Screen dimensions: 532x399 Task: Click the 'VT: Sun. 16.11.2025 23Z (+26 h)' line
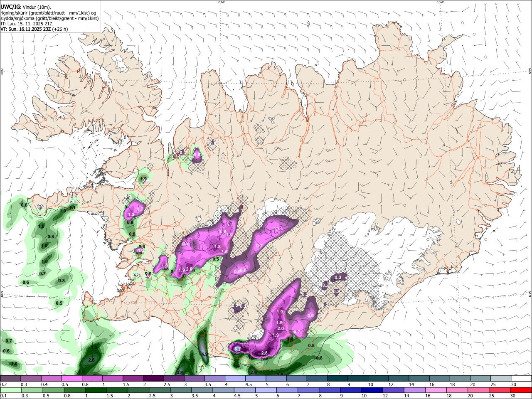click(x=34, y=29)
